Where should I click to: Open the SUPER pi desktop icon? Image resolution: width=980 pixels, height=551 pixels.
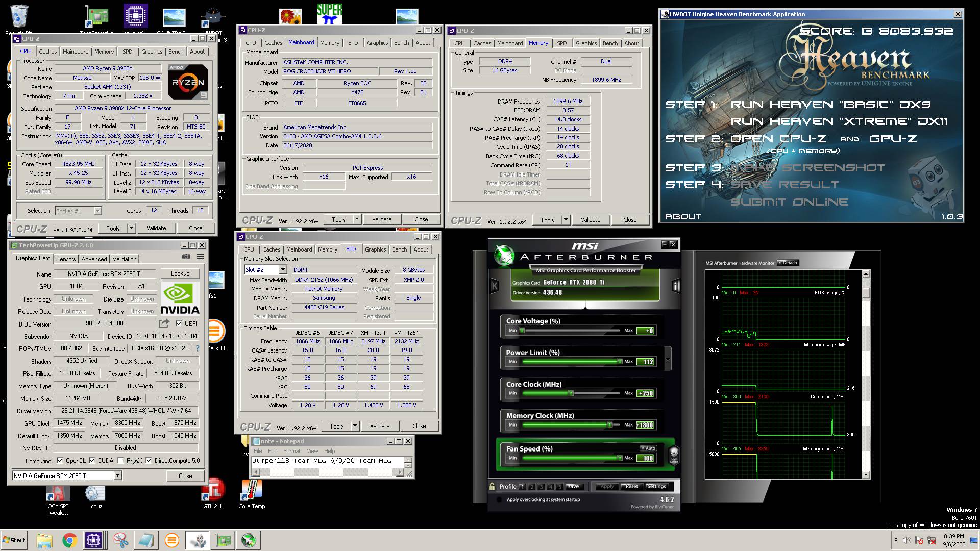pos(329,14)
